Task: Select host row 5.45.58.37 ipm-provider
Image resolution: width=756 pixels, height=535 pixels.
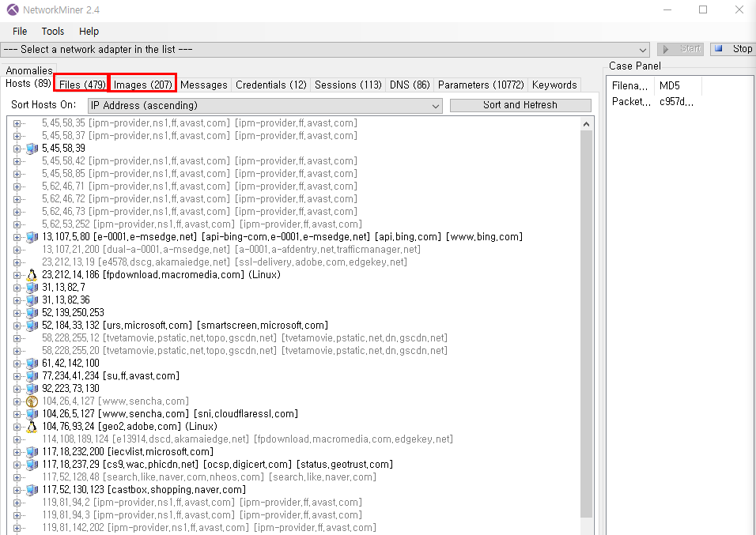Action: click(199, 136)
